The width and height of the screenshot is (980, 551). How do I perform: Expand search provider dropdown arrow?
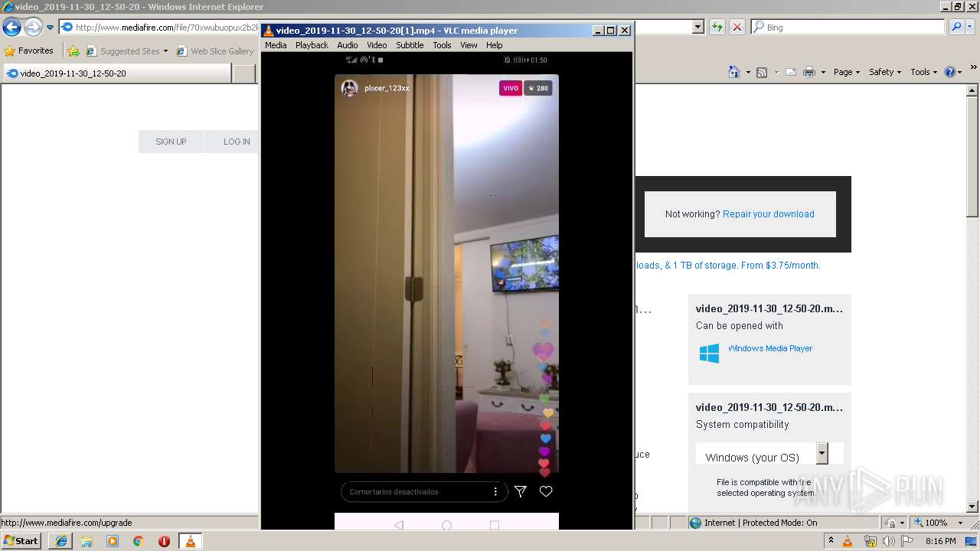click(x=971, y=27)
